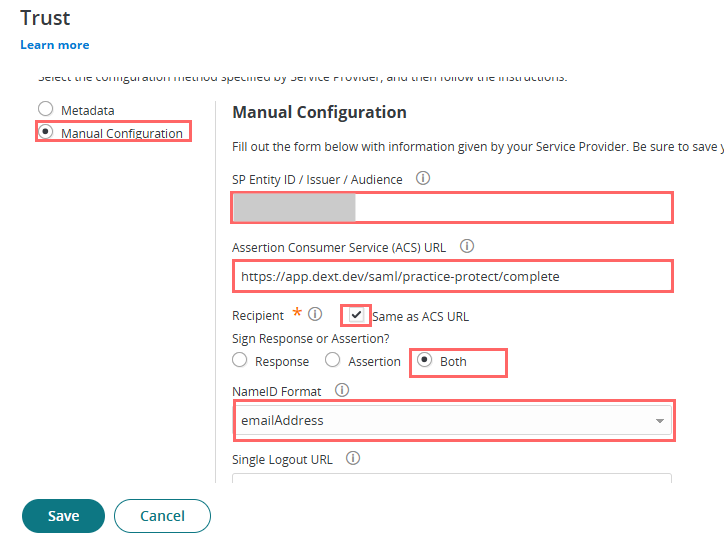The image size is (724, 542).
Task: Select the Metadata radio button
Action: [44, 109]
